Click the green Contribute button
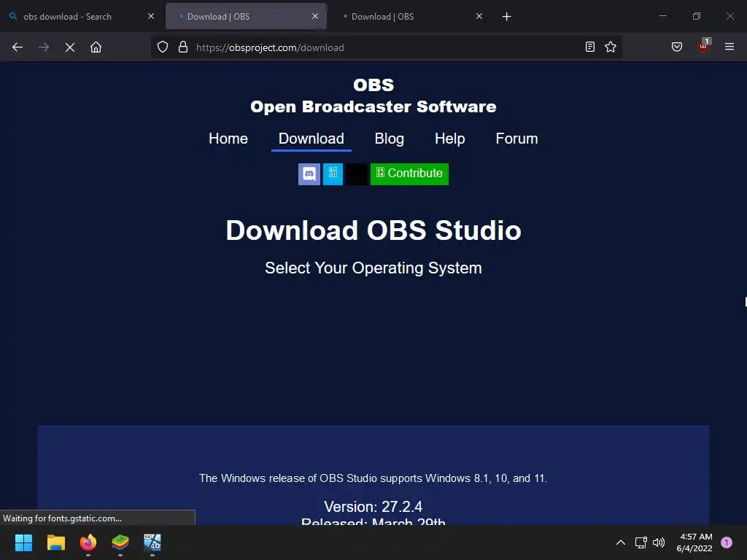 point(410,174)
